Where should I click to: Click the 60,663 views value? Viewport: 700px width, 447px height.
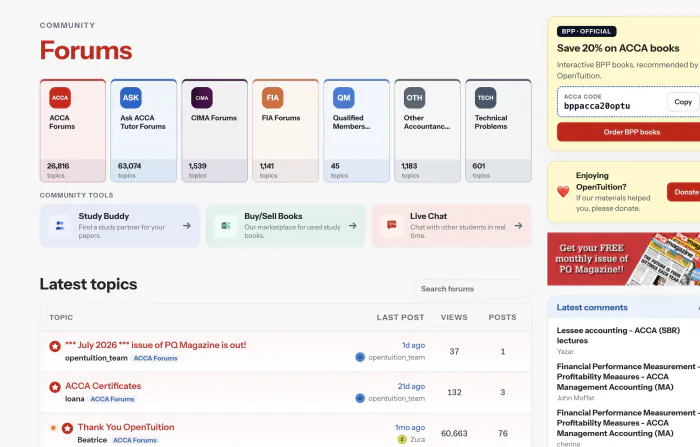(454, 434)
